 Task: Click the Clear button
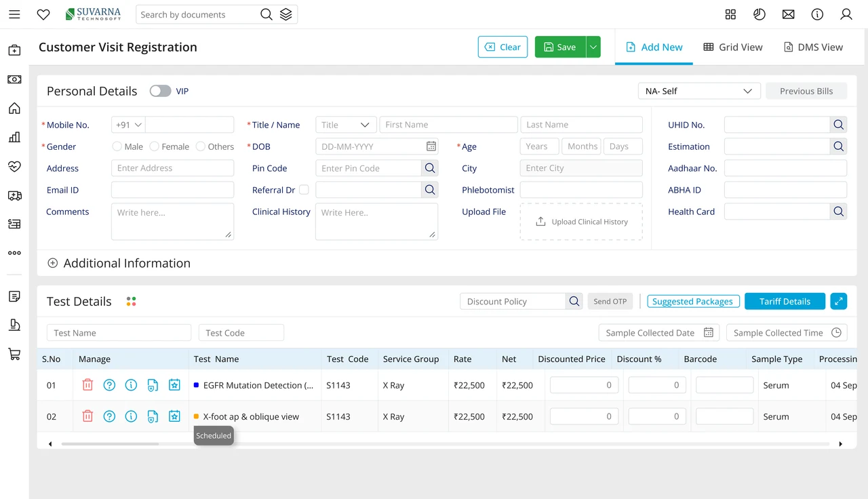click(x=502, y=47)
